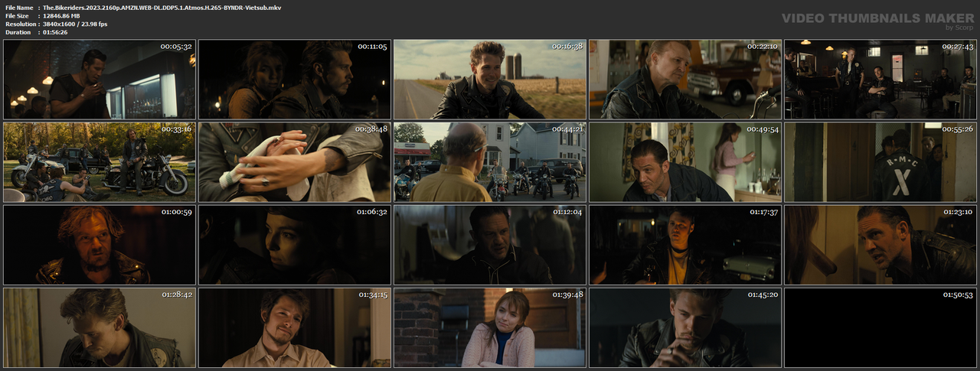Select the thumbnail timestamped 01:00:59
980x371 pixels.
[100, 245]
